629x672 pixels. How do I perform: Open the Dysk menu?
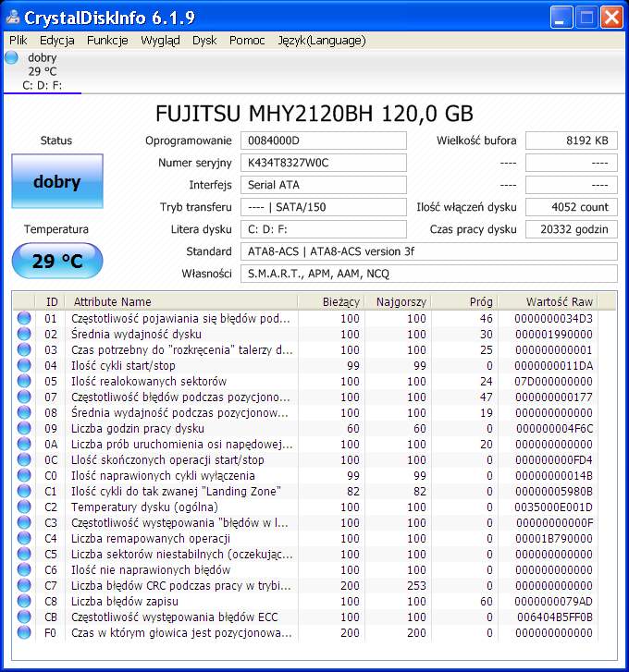(x=204, y=41)
